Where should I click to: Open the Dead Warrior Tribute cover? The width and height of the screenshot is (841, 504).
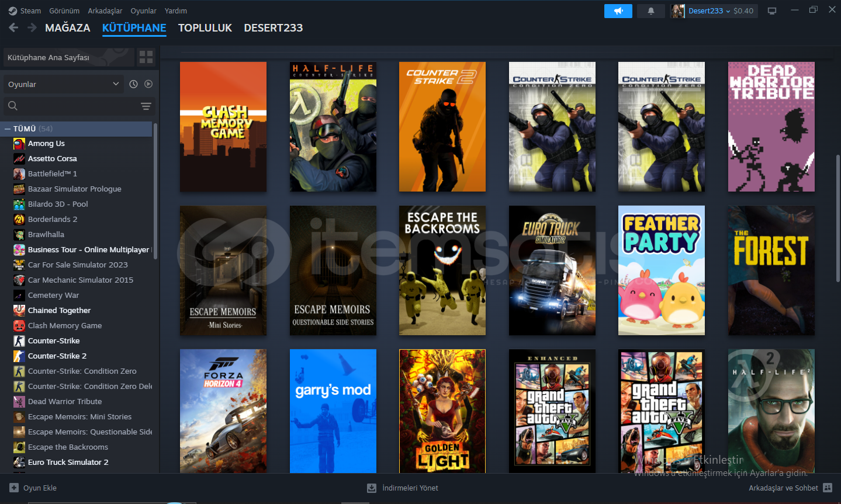pyautogui.click(x=771, y=127)
